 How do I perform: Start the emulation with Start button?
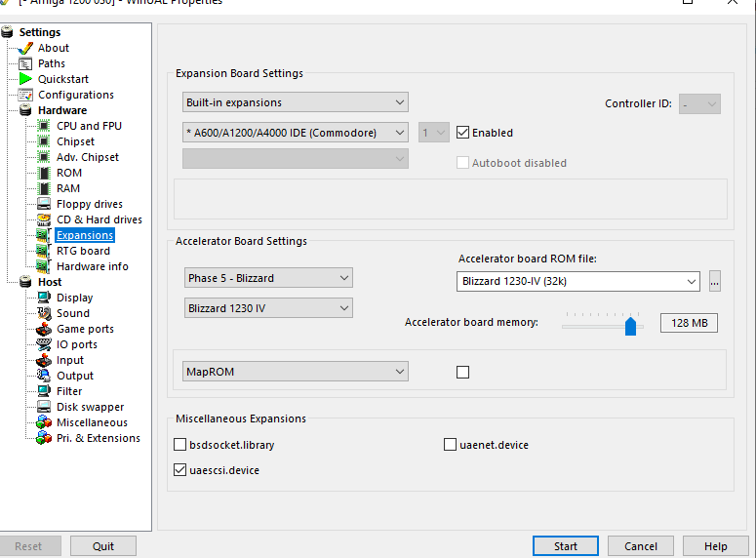pyautogui.click(x=566, y=546)
